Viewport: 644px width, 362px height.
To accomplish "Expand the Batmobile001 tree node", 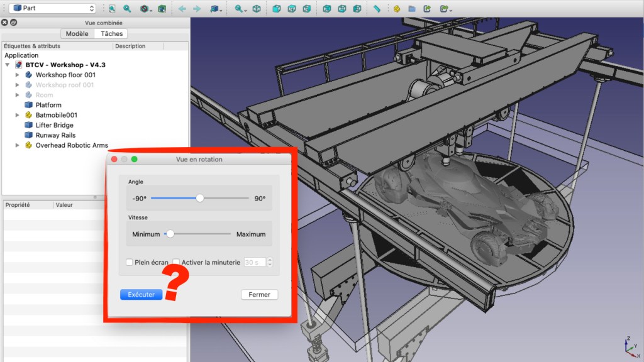I will pos(18,115).
